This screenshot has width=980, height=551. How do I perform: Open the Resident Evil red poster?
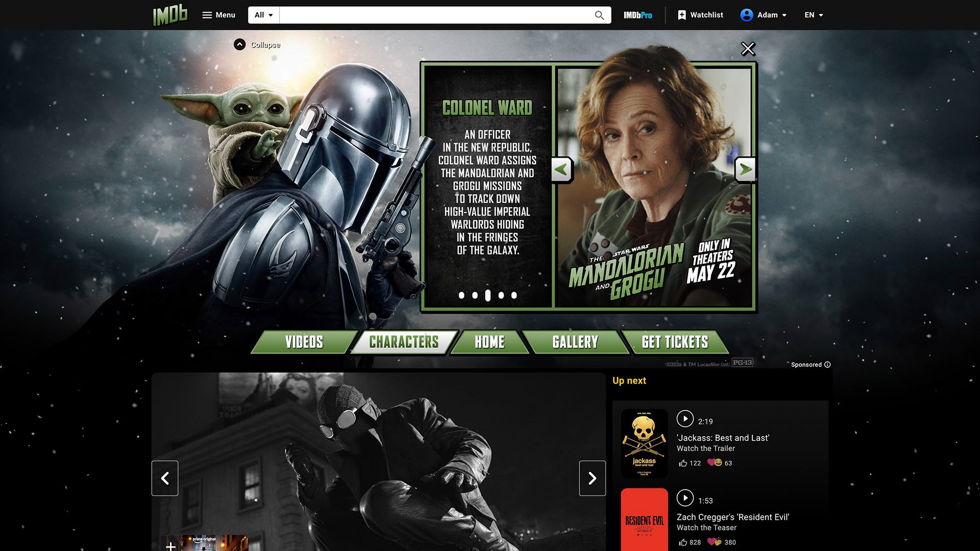click(644, 519)
